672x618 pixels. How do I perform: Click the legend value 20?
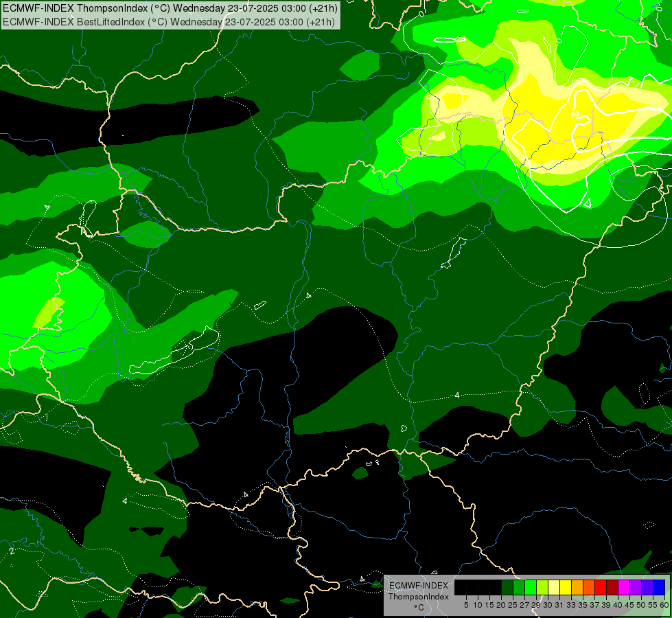click(502, 605)
